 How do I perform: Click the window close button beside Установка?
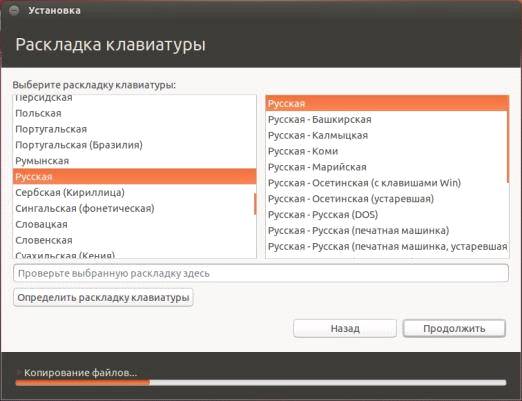pos(14,10)
